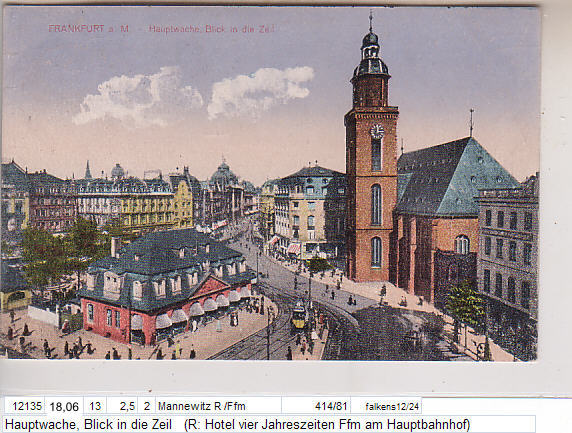Select the cell with value 2,5
572x433 pixels.
122,406
